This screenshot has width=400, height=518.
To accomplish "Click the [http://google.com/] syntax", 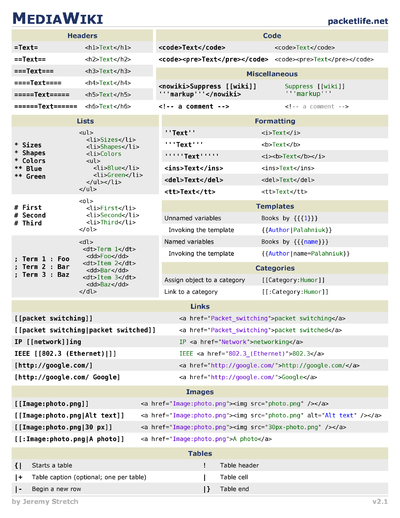I will [x=53, y=365].
